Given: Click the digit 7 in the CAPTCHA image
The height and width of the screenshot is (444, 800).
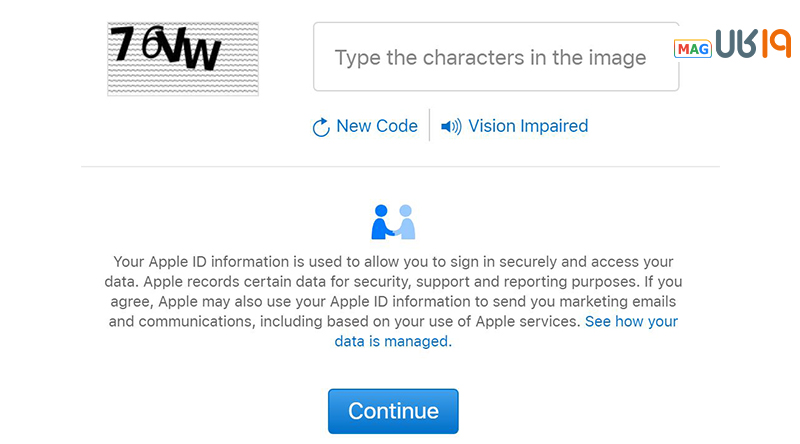Looking at the screenshot, I should [124, 45].
